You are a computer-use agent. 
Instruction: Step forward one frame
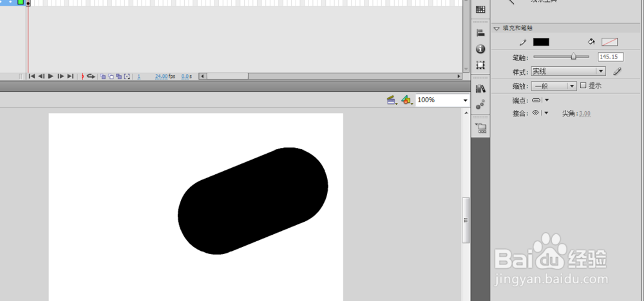(61, 77)
